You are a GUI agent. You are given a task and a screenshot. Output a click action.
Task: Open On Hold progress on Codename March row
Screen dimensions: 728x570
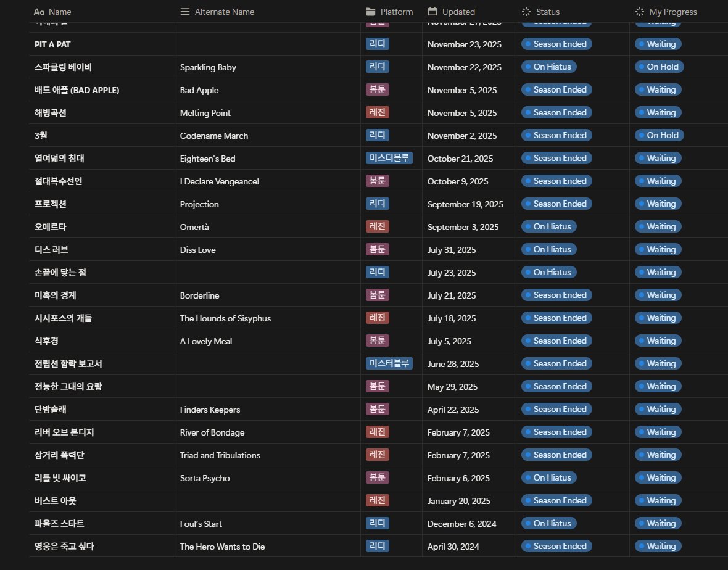(x=660, y=135)
